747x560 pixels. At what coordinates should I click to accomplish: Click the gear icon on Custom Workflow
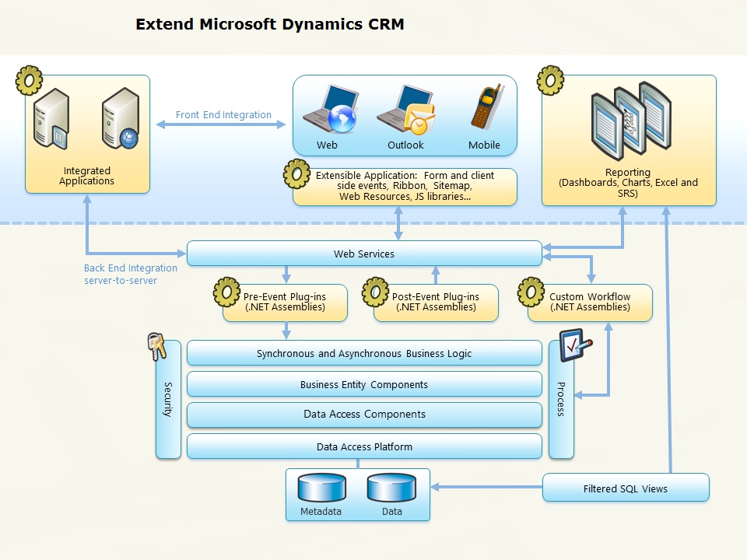(x=532, y=292)
